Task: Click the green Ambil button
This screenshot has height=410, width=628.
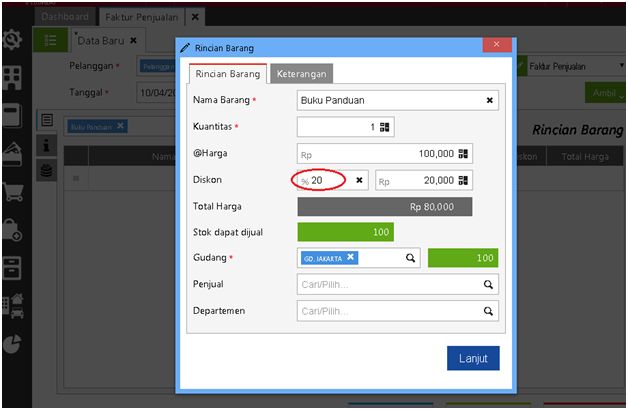Action: click(x=606, y=93)
